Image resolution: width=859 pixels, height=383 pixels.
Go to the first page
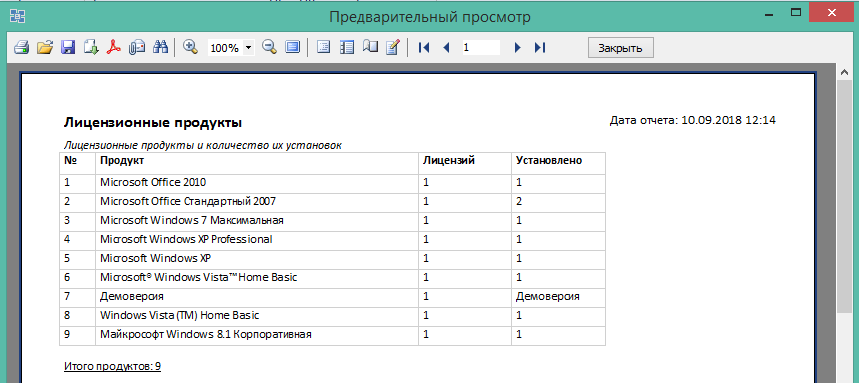[x=423, y=48]
